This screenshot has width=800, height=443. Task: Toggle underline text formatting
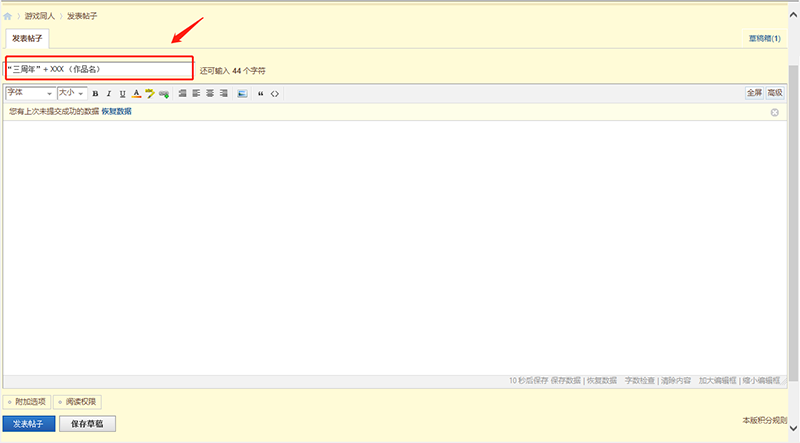tap(122, 93)
